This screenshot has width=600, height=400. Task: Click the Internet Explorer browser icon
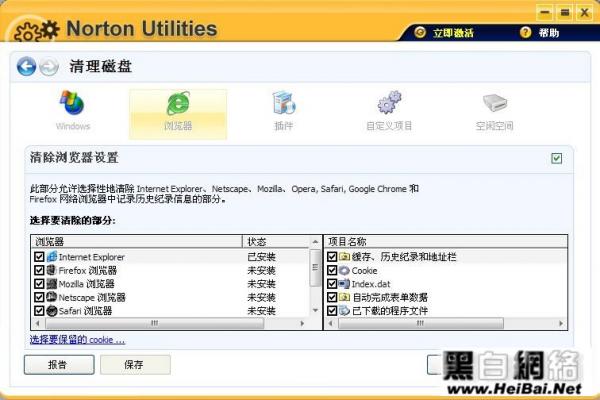tap(52, 256)
